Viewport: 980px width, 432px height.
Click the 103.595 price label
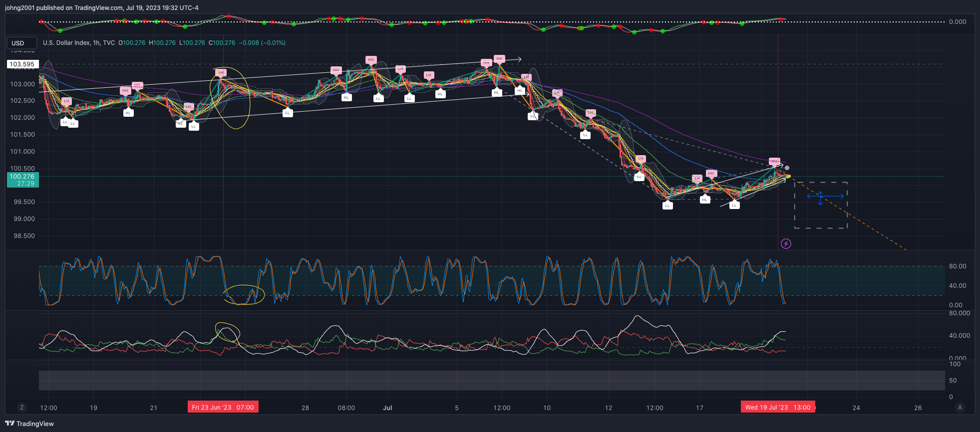(22, 64)
